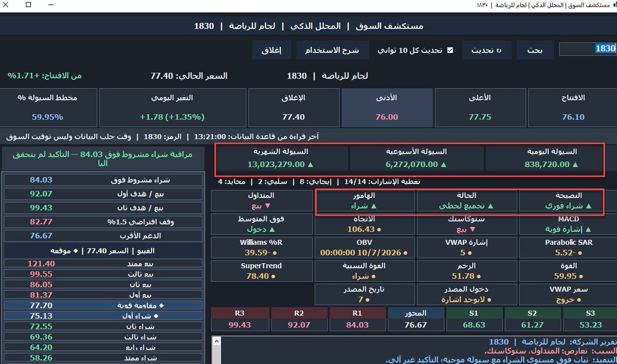This screenshot has width=617, height=364.
Task: Select the الإغلاق card showing 77.40
Action: tap(294, 106)
